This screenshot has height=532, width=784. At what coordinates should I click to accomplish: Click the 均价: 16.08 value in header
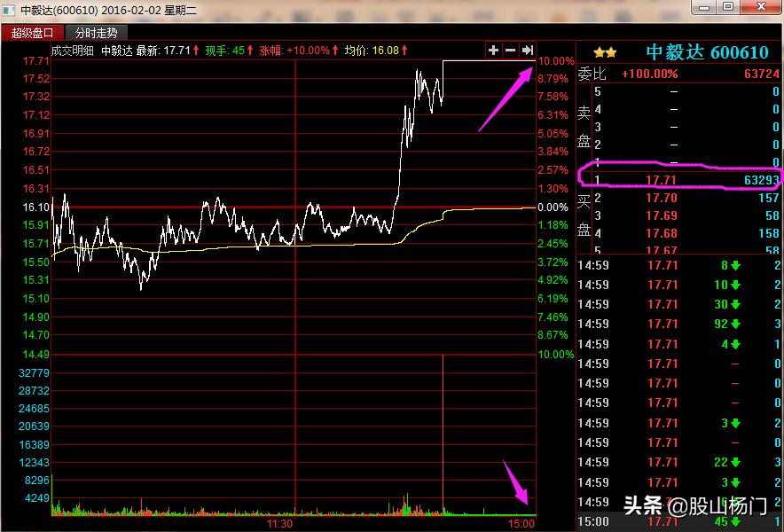(x=372, y=51)
